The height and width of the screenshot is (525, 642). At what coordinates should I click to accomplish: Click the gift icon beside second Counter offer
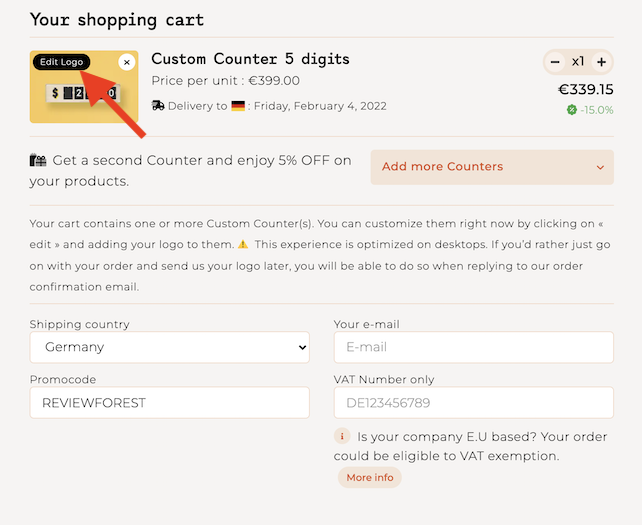(38, 160)
